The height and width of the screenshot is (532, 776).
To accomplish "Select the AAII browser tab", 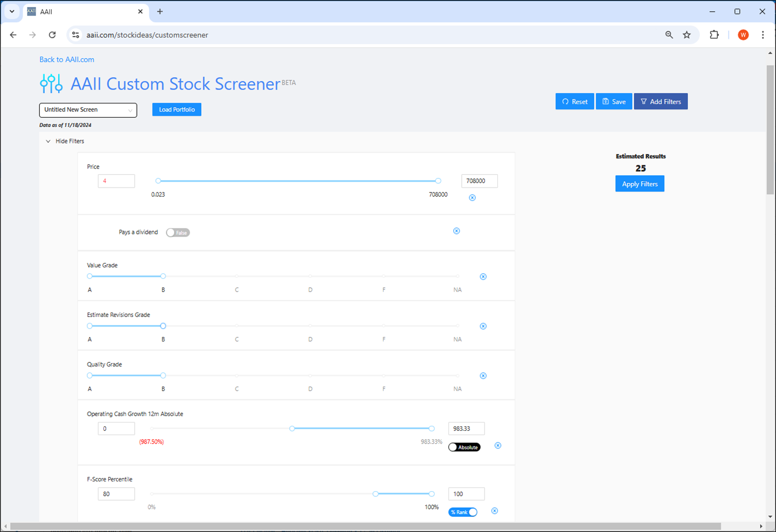I will [86, 11].
